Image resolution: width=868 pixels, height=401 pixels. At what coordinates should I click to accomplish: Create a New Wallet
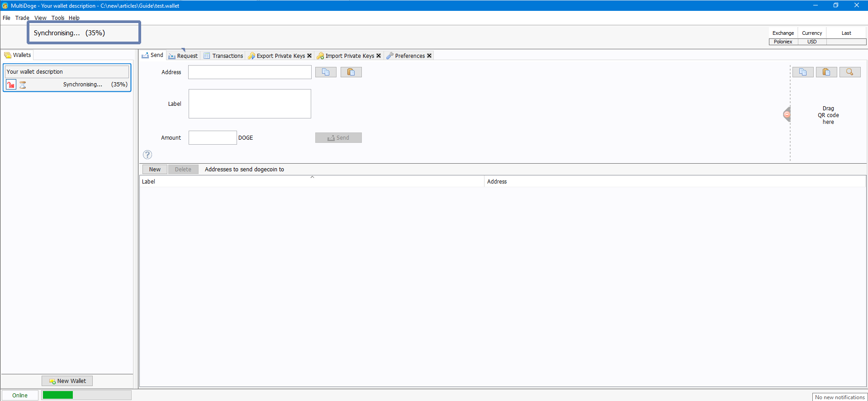click(x=67, y=381)
